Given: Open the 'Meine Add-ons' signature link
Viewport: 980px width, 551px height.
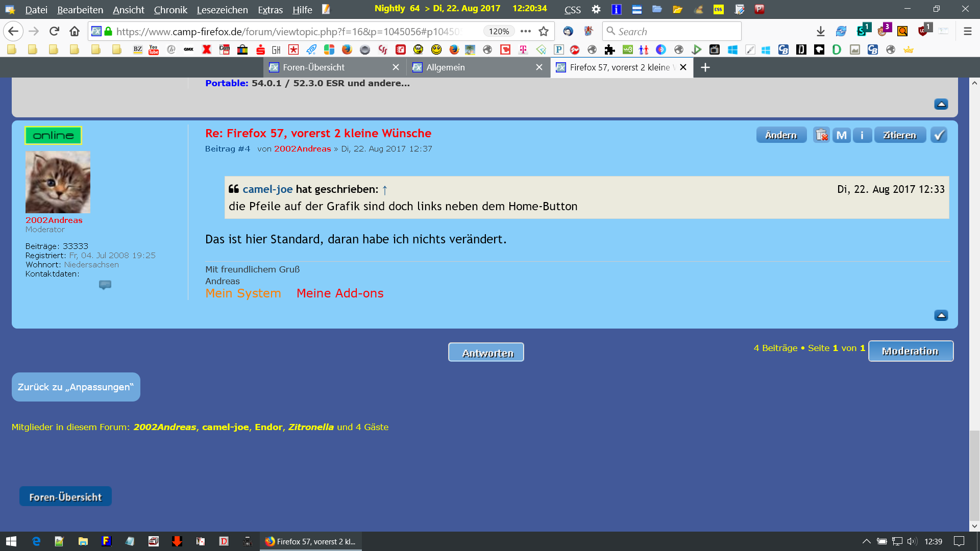Looking at the screenshot, I should [x=340, y=293].
